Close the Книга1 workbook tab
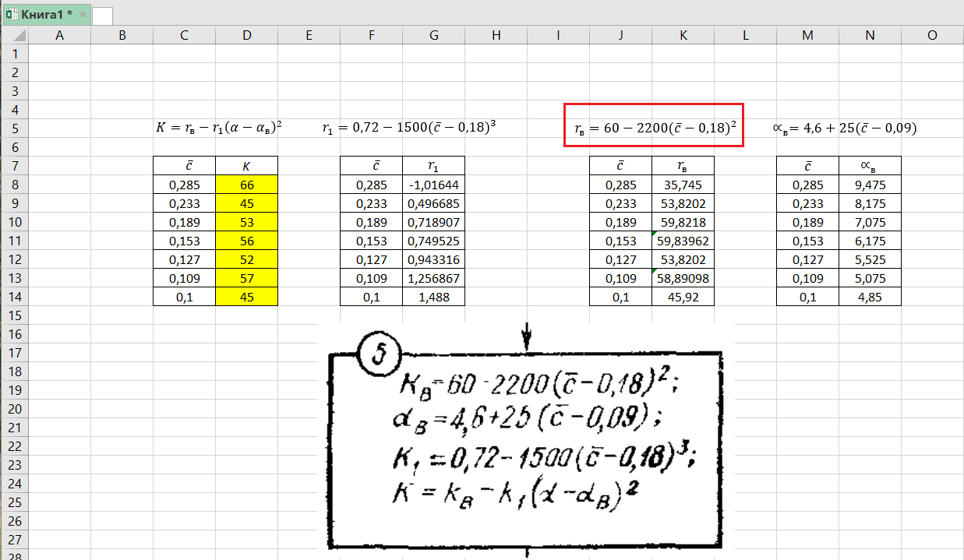964x560 pixels. pyautogui.click(x=83, y=14)
